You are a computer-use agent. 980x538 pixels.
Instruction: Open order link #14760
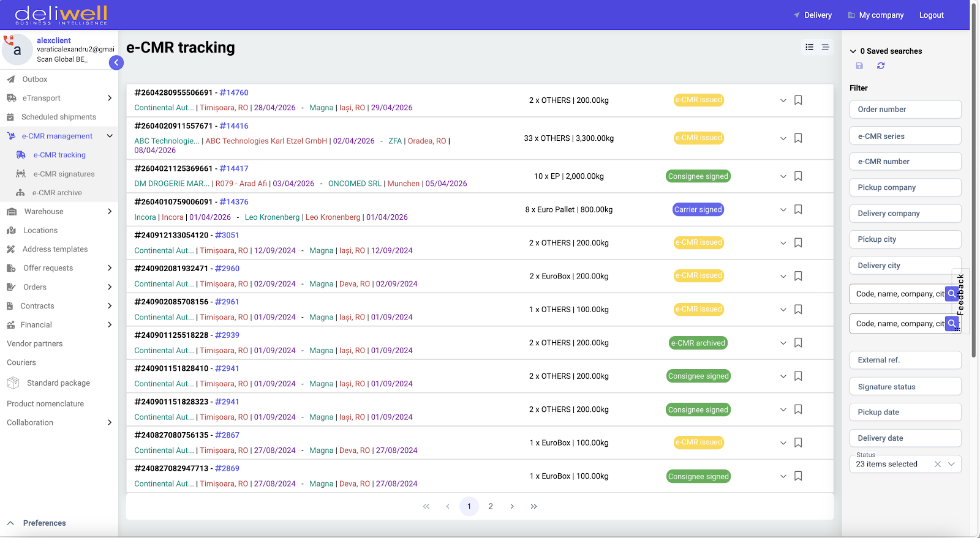(234, 92)
